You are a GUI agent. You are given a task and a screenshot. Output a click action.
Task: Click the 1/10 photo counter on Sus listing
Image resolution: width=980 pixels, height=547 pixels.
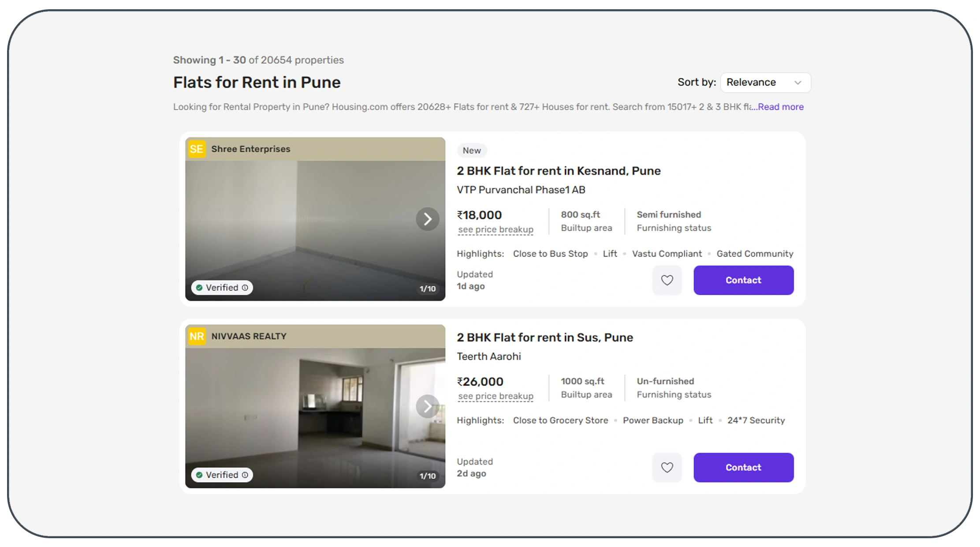coord(427,476)
